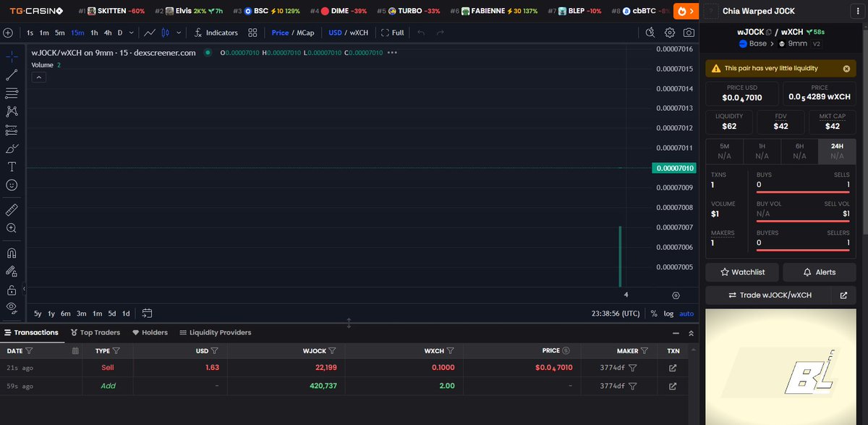Filter transactions by TYPE column
The height and width of the screenshot is (425, 868).
point(116,350)
